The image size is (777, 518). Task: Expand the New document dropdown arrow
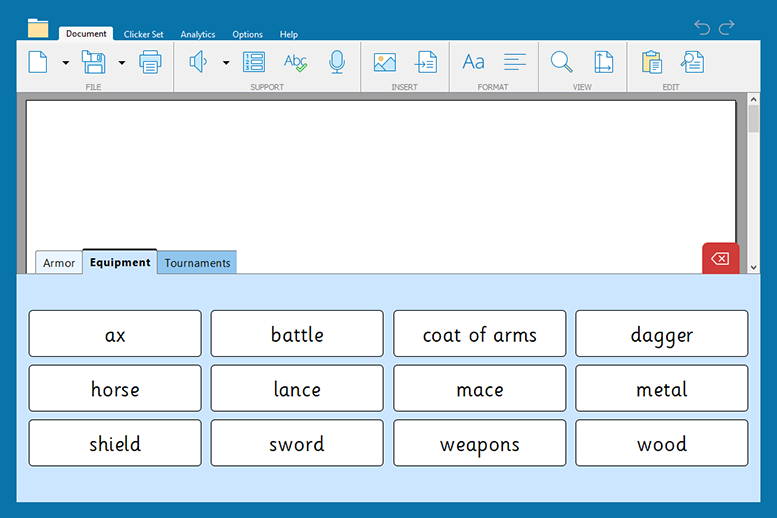coord(66,63)
